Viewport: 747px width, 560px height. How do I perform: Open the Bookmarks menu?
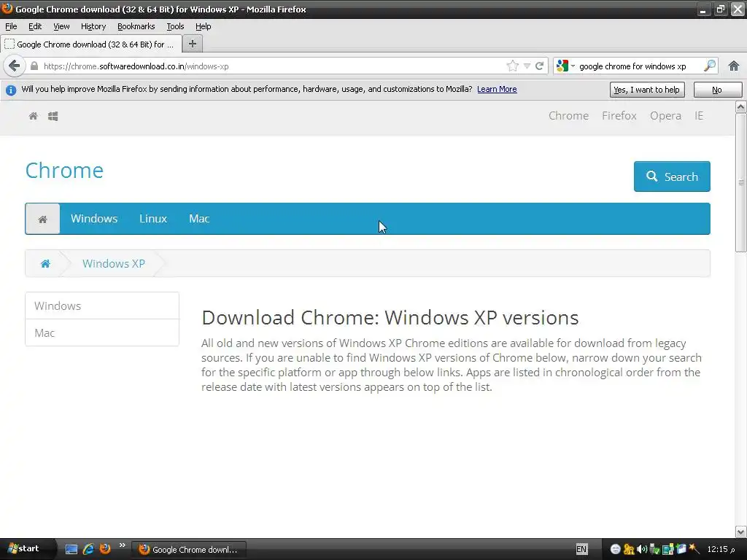click(x=136, y=27)
